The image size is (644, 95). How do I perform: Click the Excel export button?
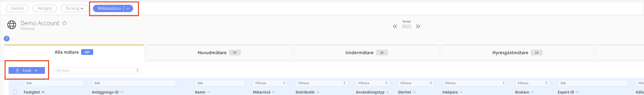(27, 71)
